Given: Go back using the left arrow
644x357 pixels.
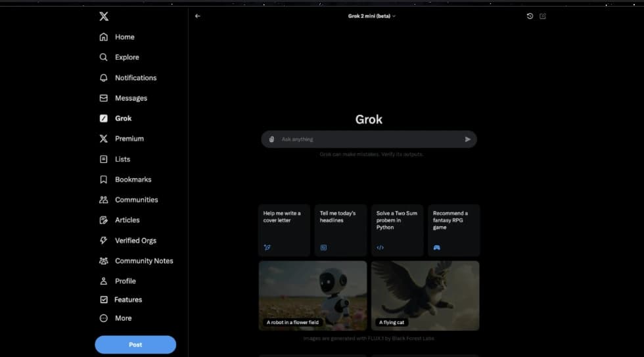Looking at the screenshot, I should coord(198,16).
